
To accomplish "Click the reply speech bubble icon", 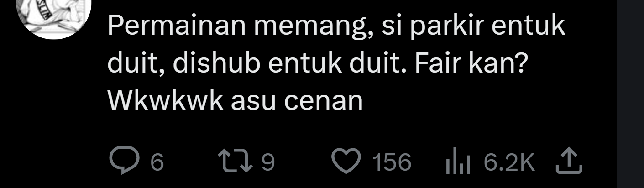I will 121,162.
